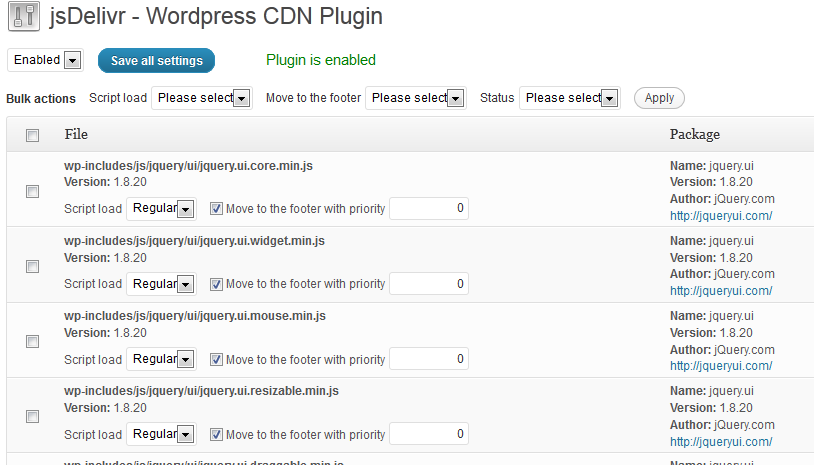Click the Bulk actions label

coord(41,99)
